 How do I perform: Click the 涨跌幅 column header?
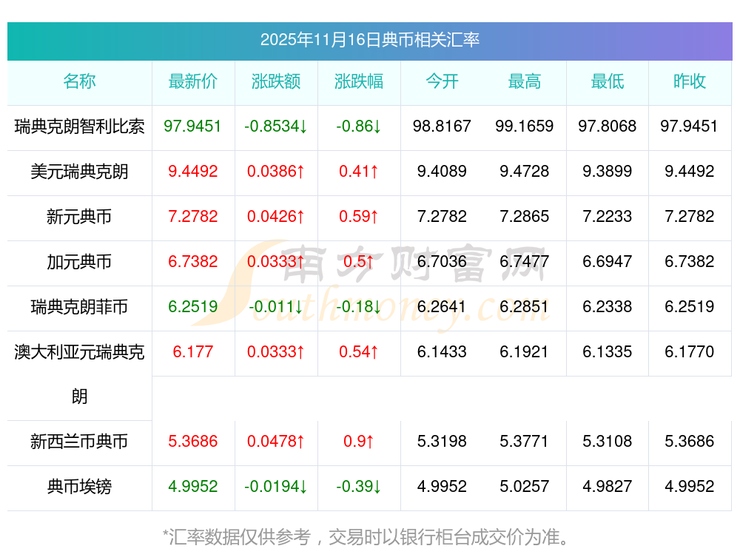pos(359,81)
